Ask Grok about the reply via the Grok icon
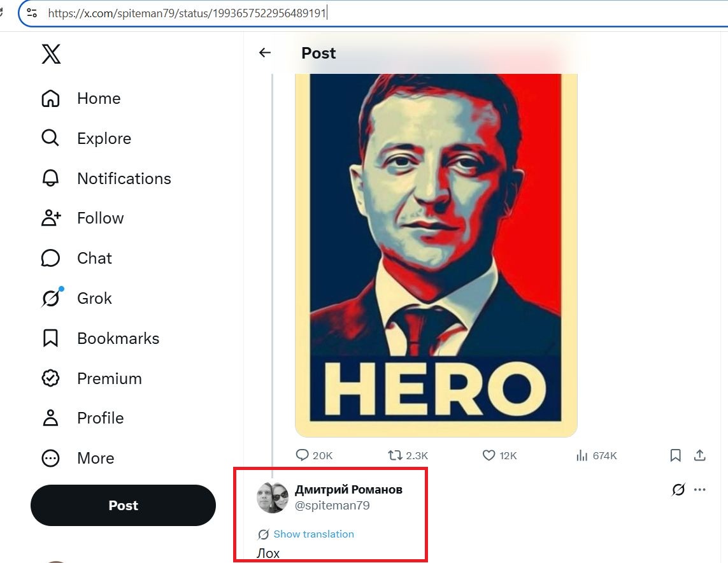 (x=678, y=490)
